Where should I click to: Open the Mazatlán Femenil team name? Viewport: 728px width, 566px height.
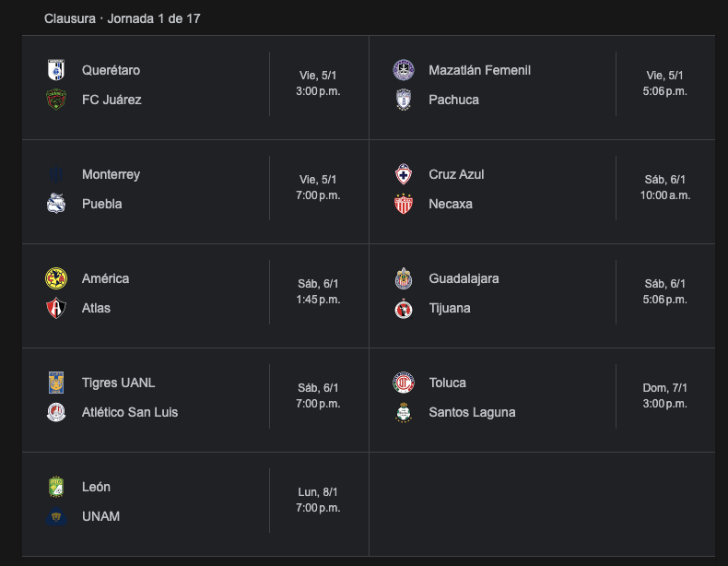pyautogui.click(x=479, y=70)
